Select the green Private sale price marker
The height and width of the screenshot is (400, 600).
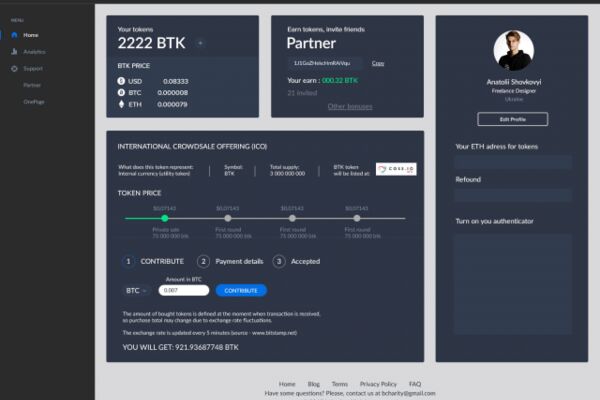[165, 218]
